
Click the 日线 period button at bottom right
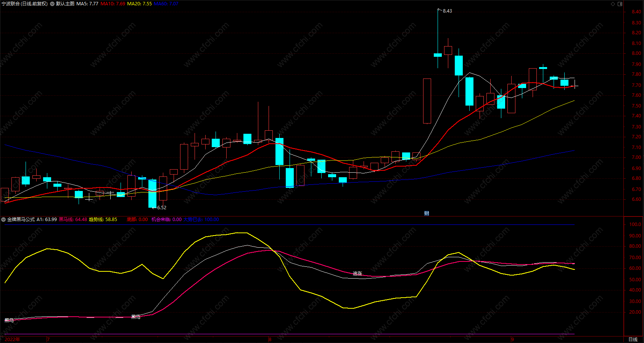point(633,339)
